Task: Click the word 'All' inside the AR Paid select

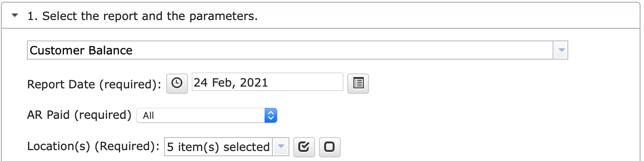Action: coord(148,116)
